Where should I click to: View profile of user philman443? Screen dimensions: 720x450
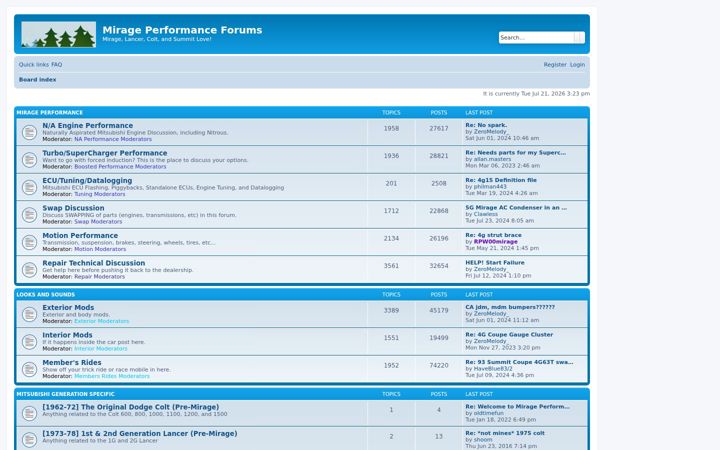pyautogui.click(x=490, y=187)
